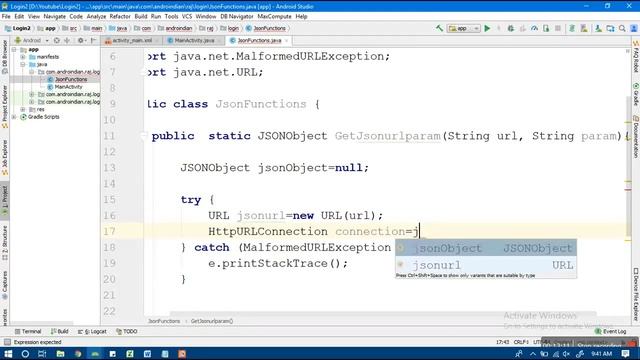Collapse the java folder node
Image resolution: width=640 pixels, height=360 pixels.
tap(23, 64)
